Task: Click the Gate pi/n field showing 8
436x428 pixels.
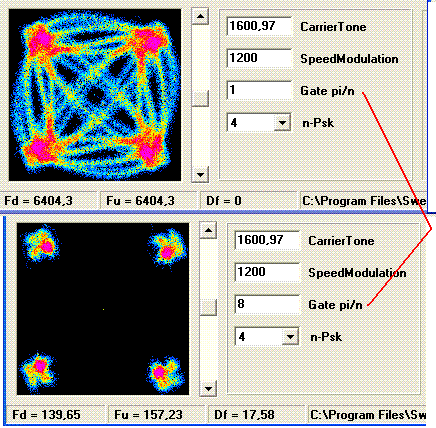Action: point(267,304)
